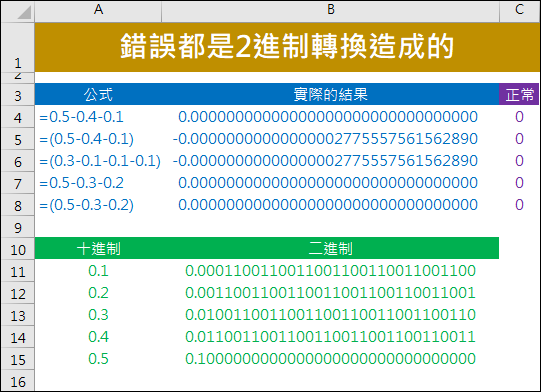This screenshot has width=541, height=392.
Task: Select row 11 header
Action: pyautogui.click(x=17, y=271)
